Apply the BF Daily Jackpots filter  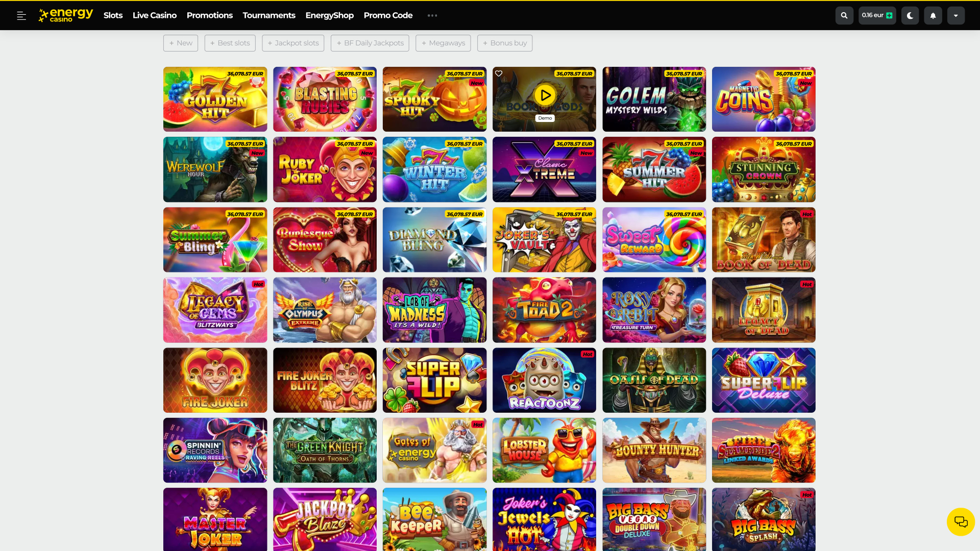(x=370, y=43)
